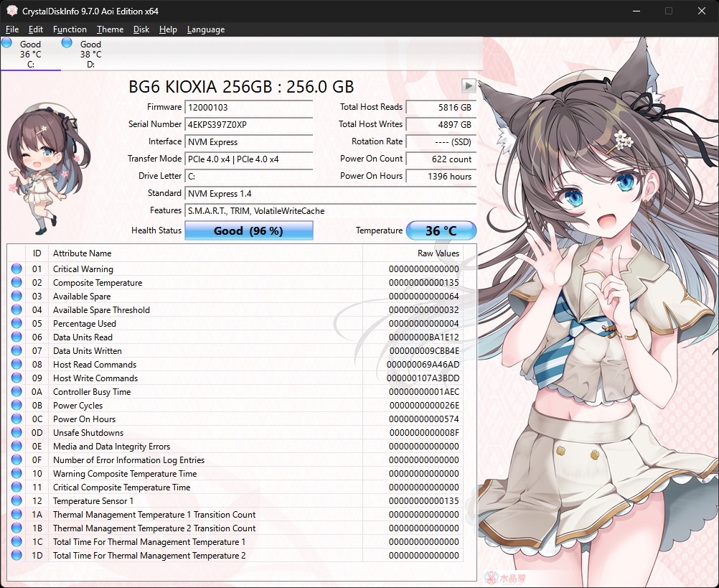Open the Theme menu

pyautogui.click(x=110, y=29)
